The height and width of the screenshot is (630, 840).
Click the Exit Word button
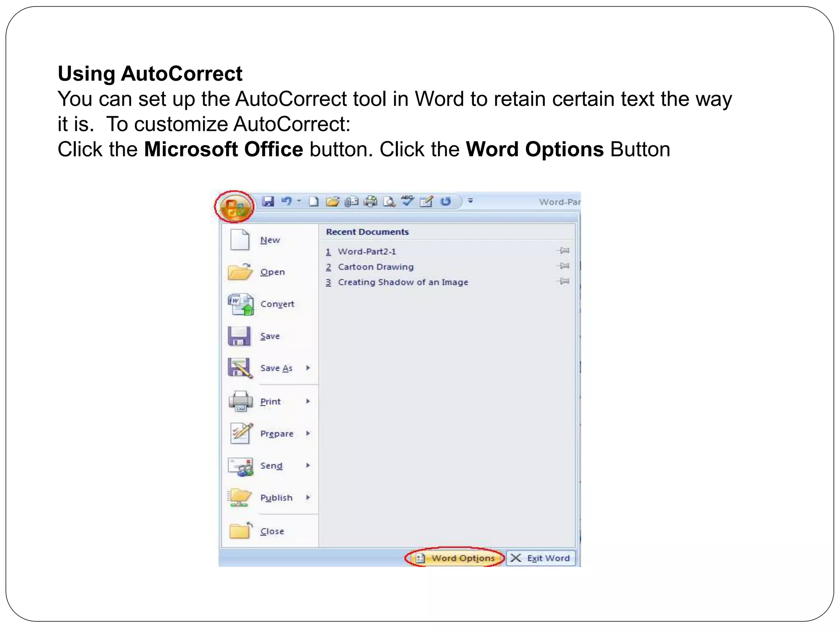[x=541, y=558]
